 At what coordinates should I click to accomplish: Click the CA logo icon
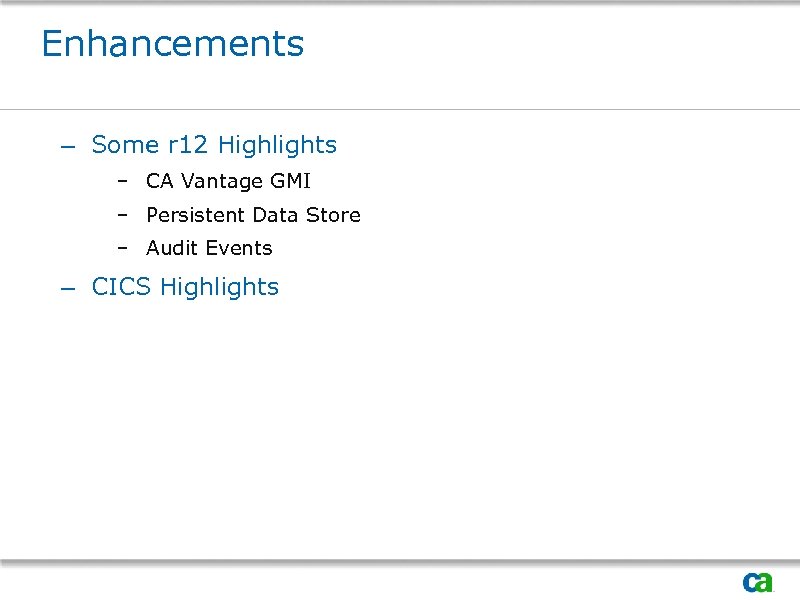click(757, 582)
